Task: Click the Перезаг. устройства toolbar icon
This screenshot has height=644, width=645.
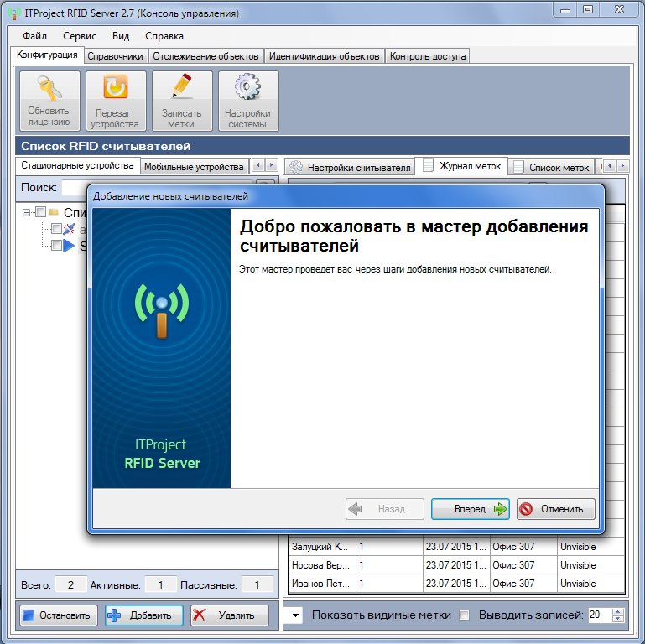Action: [115, 88]
